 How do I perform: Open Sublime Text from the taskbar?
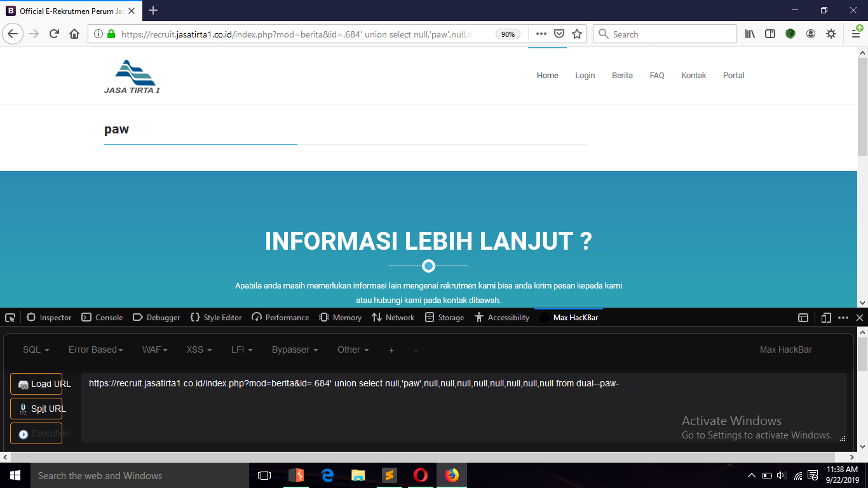(390, 475)
